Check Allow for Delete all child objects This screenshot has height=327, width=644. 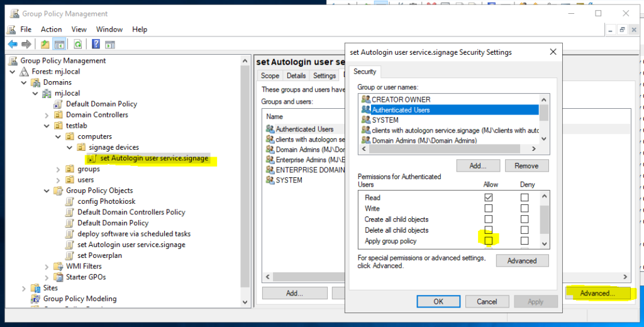pyautogui.click(x=488, y=230)
